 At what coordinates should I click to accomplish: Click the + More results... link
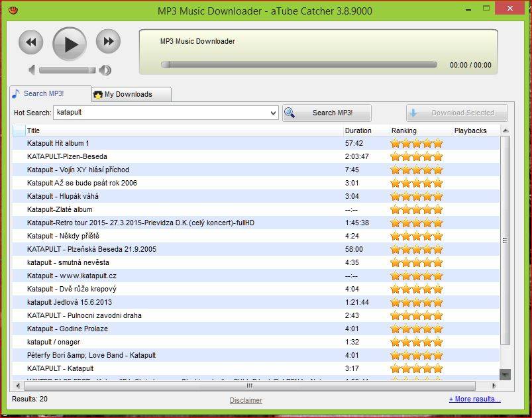(474, 399)
